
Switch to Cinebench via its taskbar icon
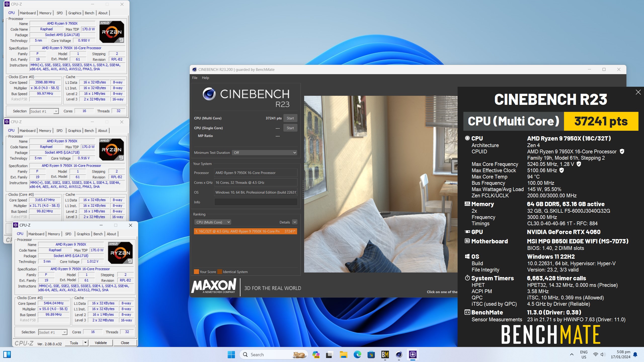399,354
